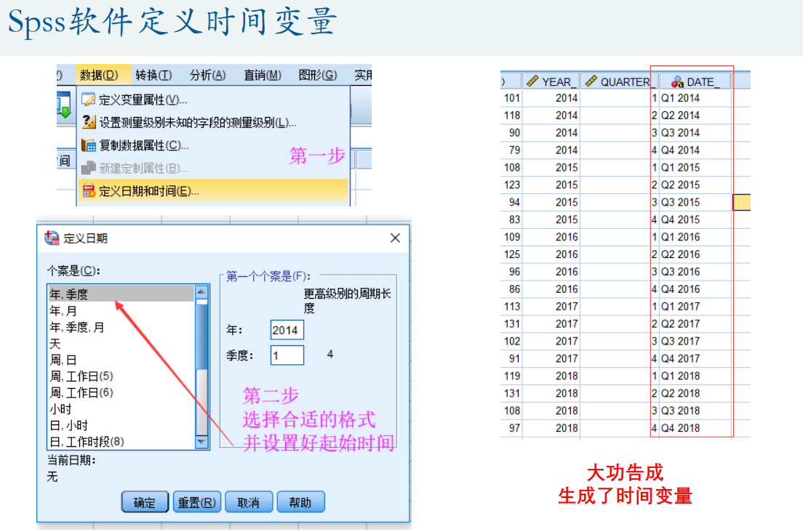Click the 定义日期 dialog title icon
The height and width of the screenshot is (532, 803).
coord(52,238)
